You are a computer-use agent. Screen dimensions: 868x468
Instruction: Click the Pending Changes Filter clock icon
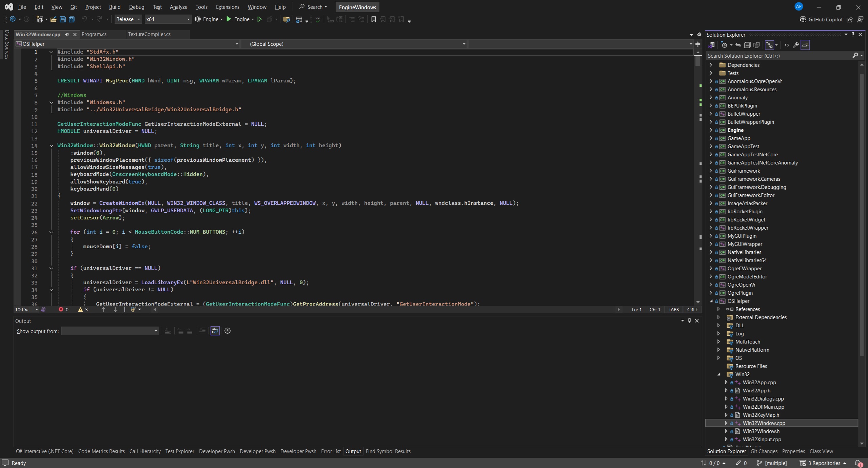724,45
